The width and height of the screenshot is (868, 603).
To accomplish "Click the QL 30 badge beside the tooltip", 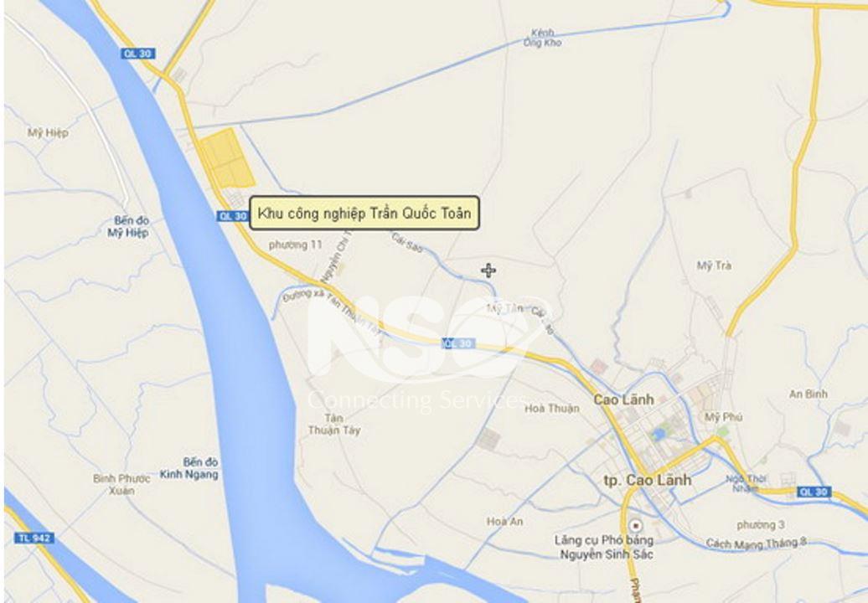I will pyautogui.click(x=233, y=216).
